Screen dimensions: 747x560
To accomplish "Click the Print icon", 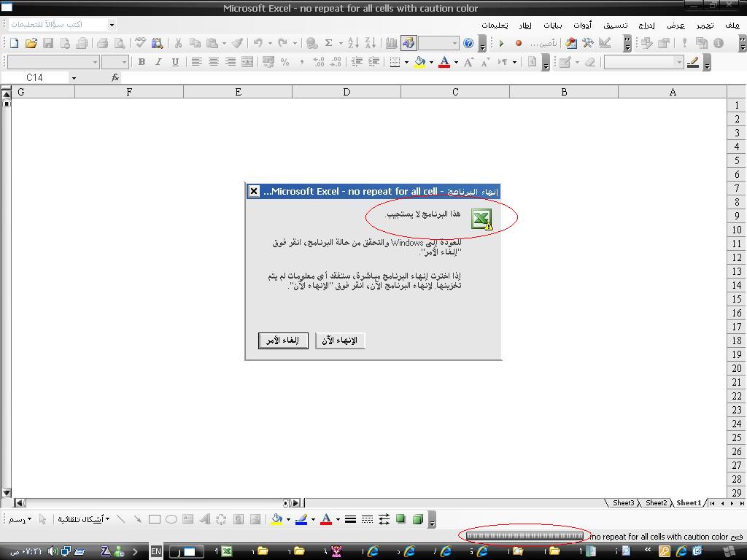I will [102, 43].
